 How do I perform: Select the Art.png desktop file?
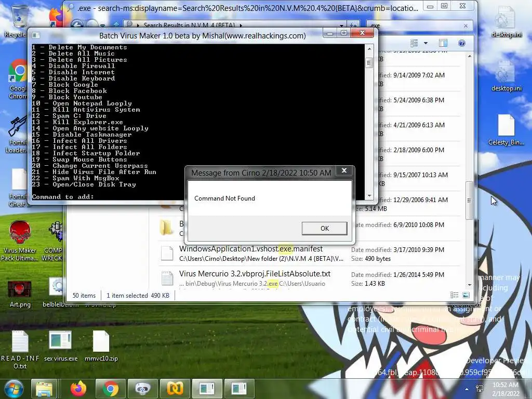[20, 294]
